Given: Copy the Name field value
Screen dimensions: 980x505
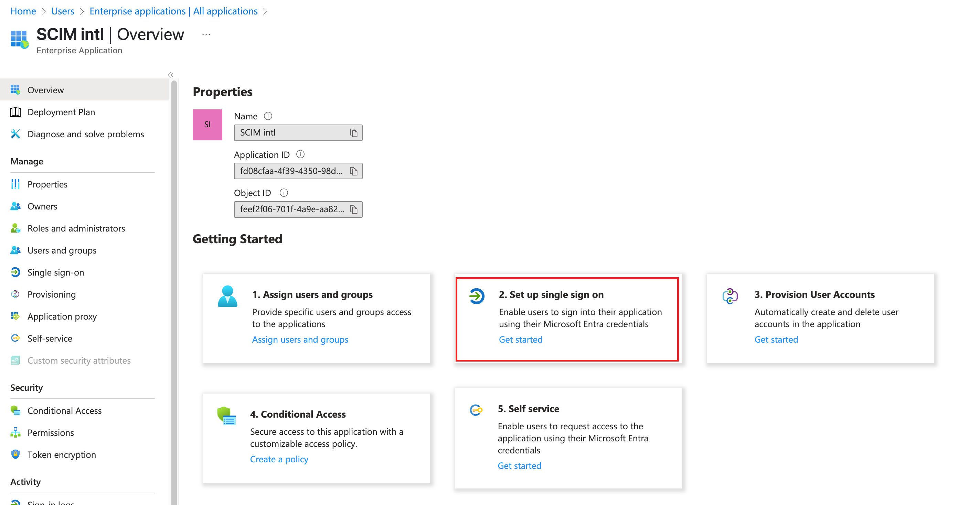Looking at the screenshot, I should point(353,133).
